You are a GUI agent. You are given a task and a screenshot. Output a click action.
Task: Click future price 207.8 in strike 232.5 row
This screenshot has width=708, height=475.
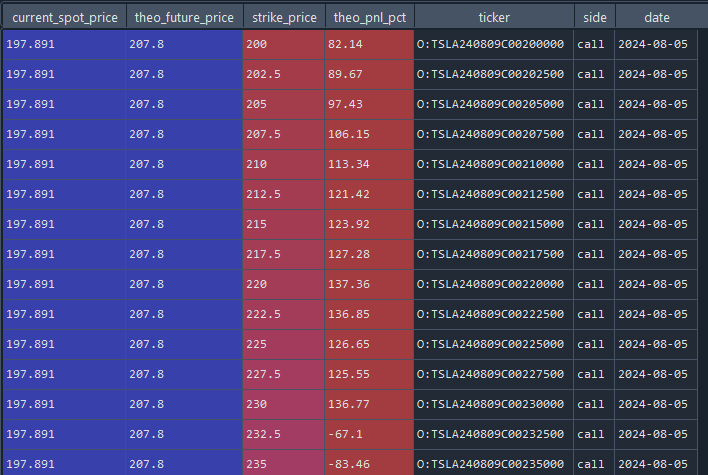click(x=184, y=434)
